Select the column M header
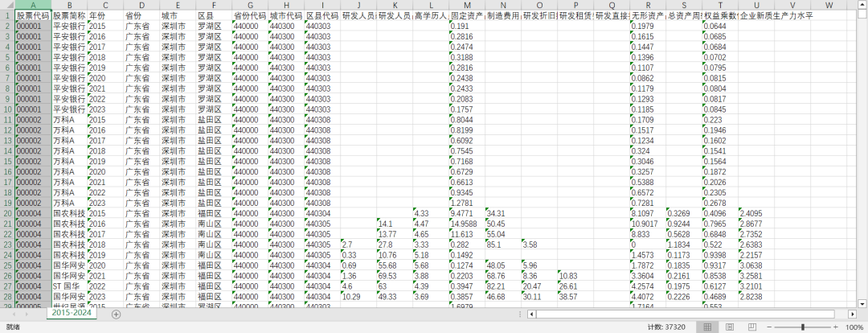Image resolution: width=868 pixels, height=333 pixels. coord(467,5)
